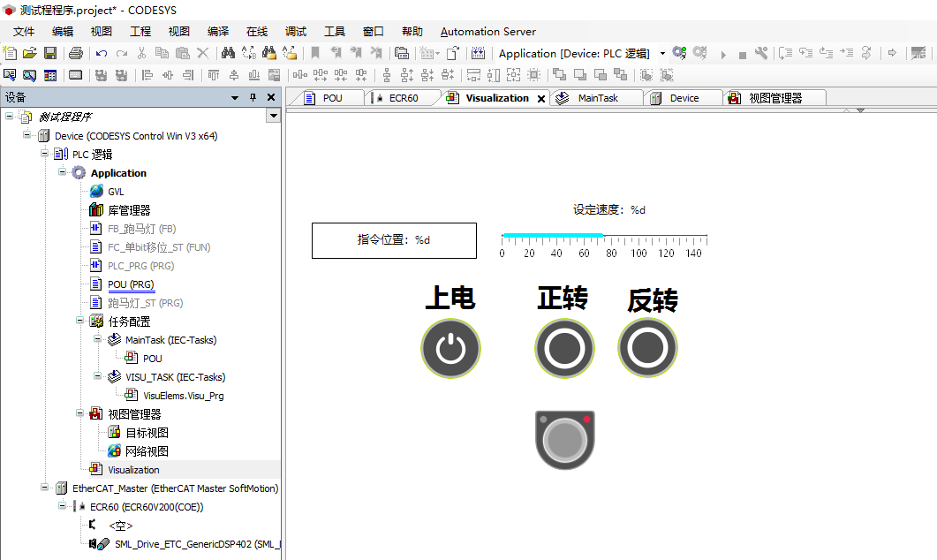Click the element list table icon

point(50,75)
